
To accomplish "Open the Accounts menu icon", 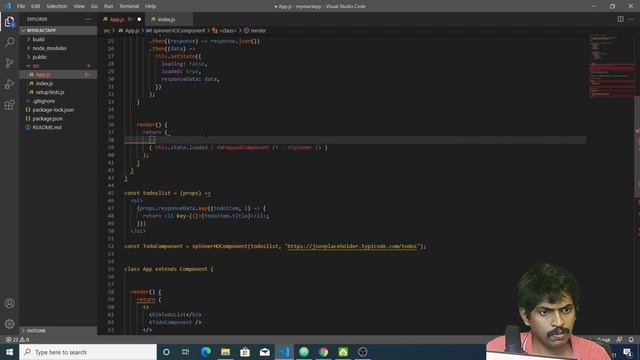I will (9, 303).
